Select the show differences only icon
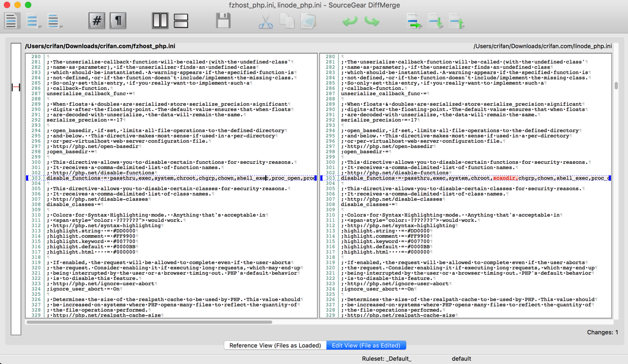628x364 pixels. click(x=33, y=21)
